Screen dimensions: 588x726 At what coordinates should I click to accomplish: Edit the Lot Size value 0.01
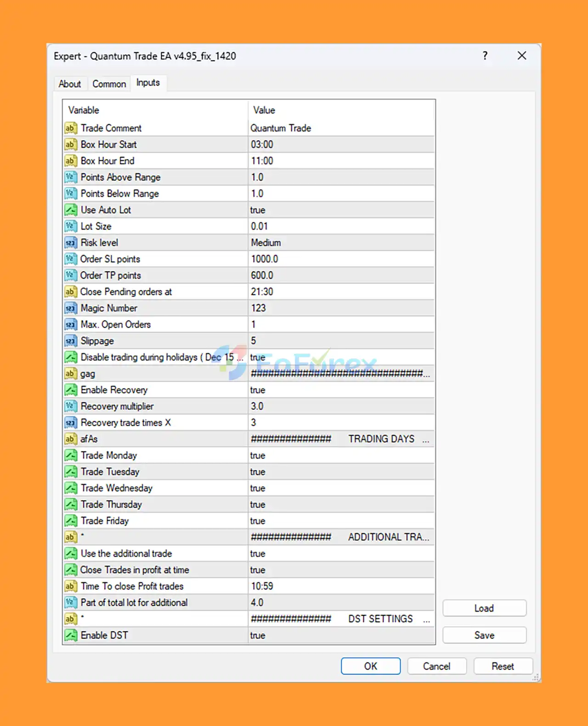(x=341, y=226)
